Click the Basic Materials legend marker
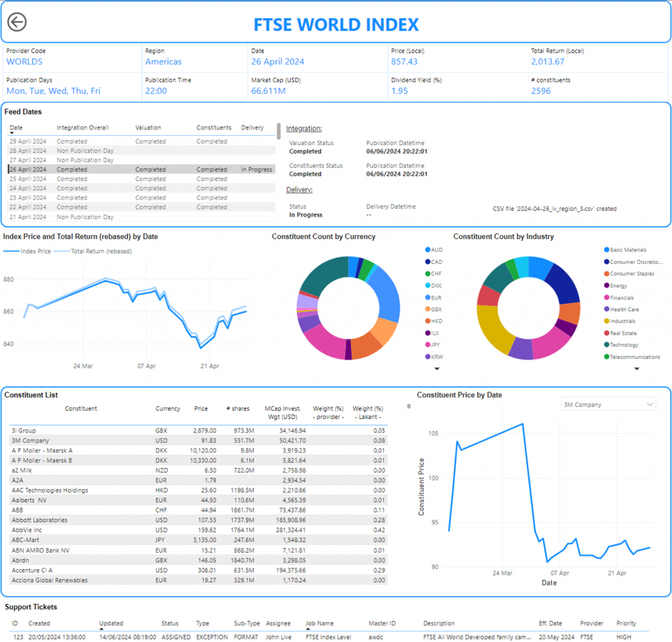672x642 pixels. point(606,250)
